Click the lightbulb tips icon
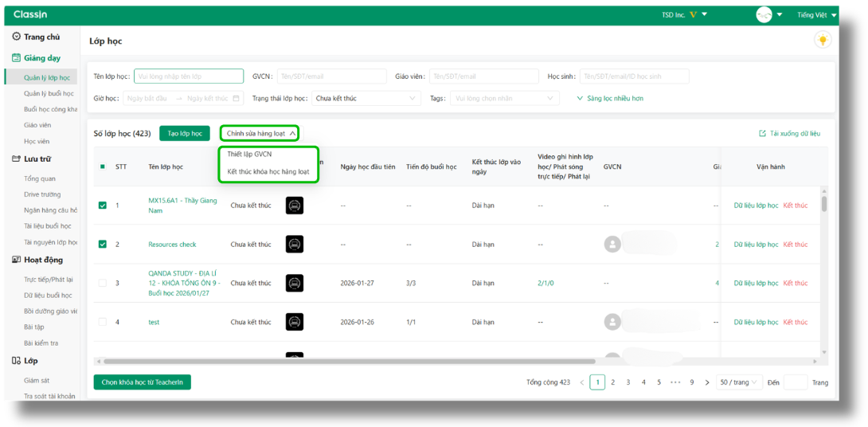This screenshot has width=868, height=427. coord(822,40)
